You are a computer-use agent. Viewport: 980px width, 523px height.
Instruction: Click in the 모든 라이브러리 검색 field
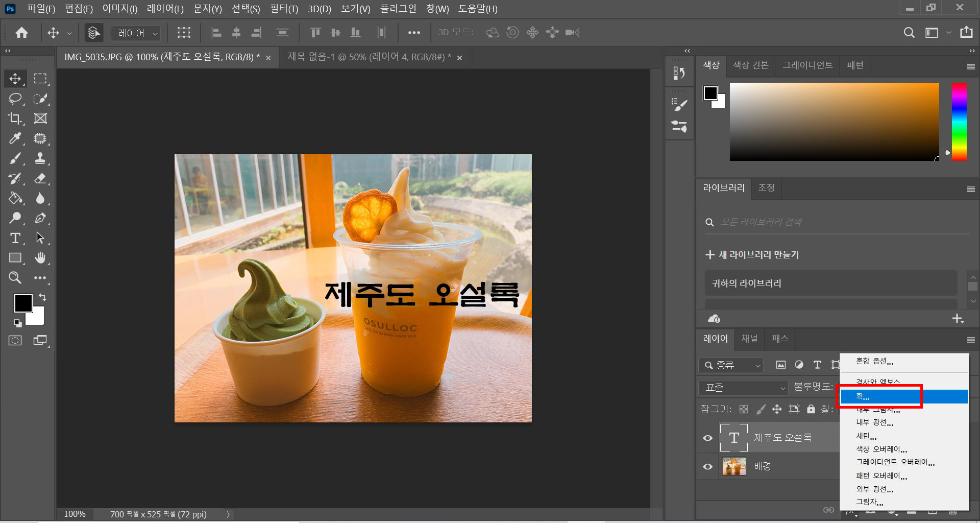click(x=837, y=222)
